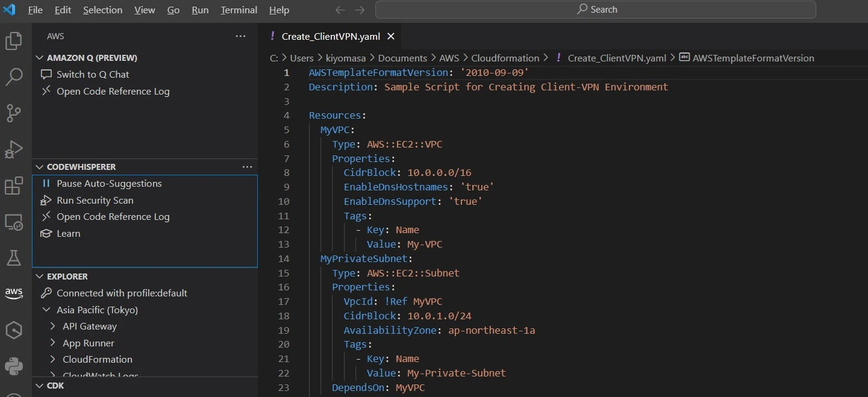Expand the CDK section
Screen dimensions: 868x397
point(55,386)
